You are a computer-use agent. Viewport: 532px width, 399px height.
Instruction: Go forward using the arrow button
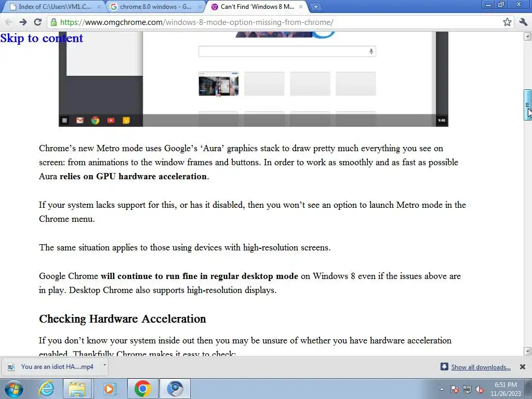pos(23,22)
